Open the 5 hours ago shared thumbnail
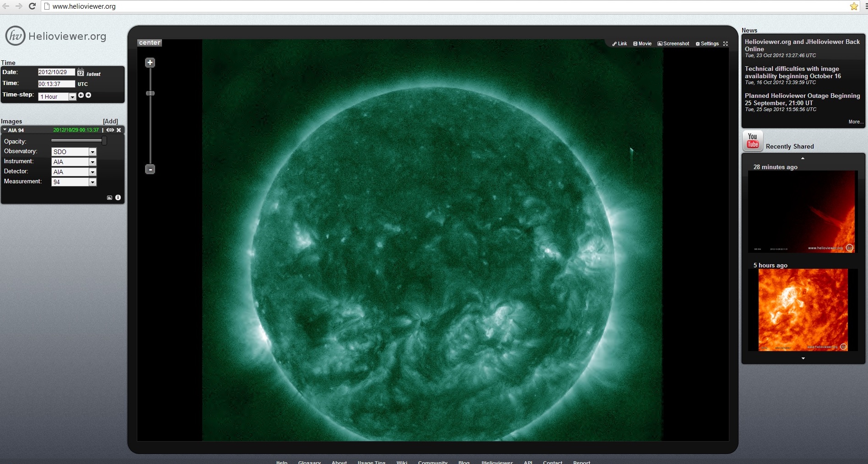The height and width of the screenshot is (464, 868). [803, 309]
